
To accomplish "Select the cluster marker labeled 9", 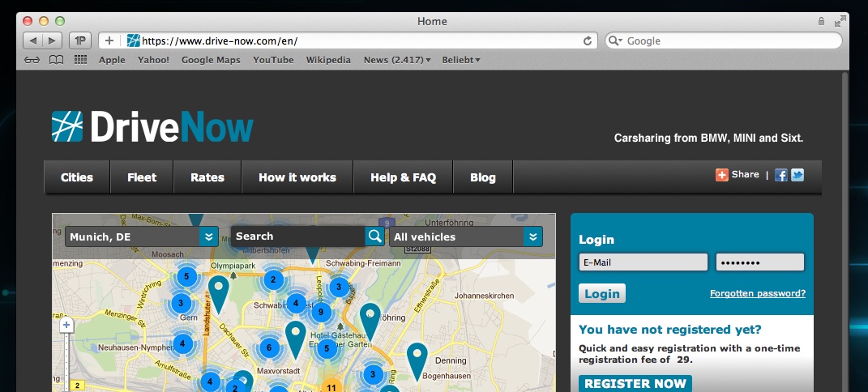I will click(321, 313).
